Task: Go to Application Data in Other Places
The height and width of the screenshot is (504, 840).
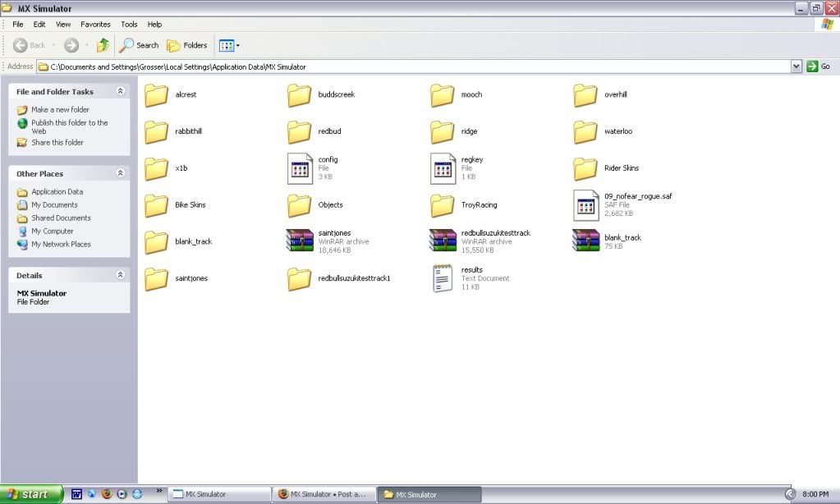Action: tap(57, 192)
